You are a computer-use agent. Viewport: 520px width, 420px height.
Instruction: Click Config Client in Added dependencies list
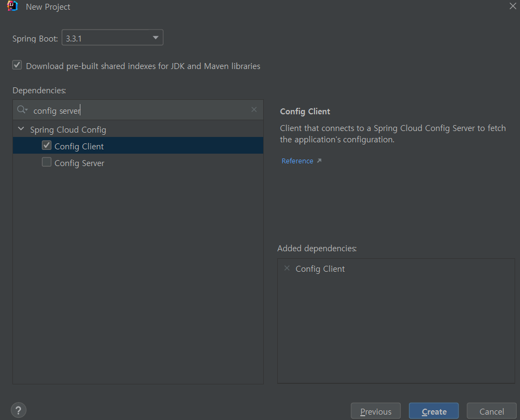320,269
